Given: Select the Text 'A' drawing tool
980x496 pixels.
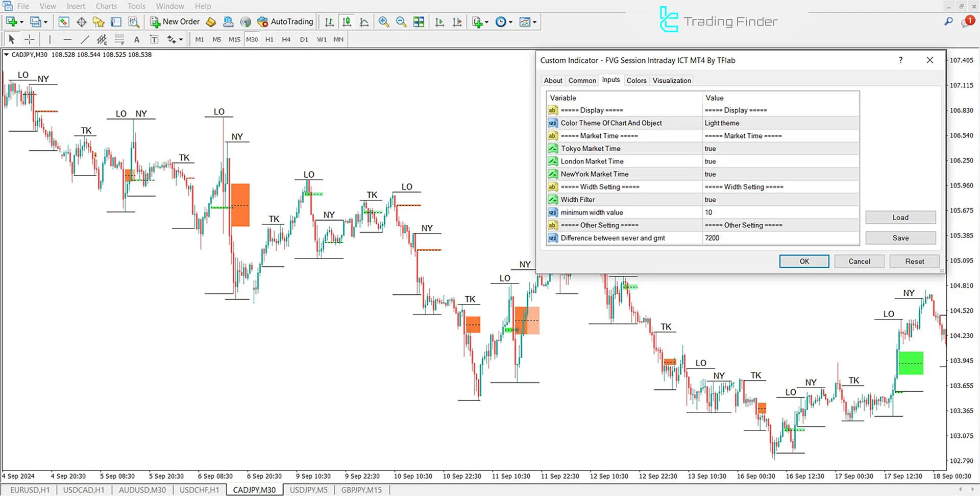Looking at the screenshot, I should [136, 39].
